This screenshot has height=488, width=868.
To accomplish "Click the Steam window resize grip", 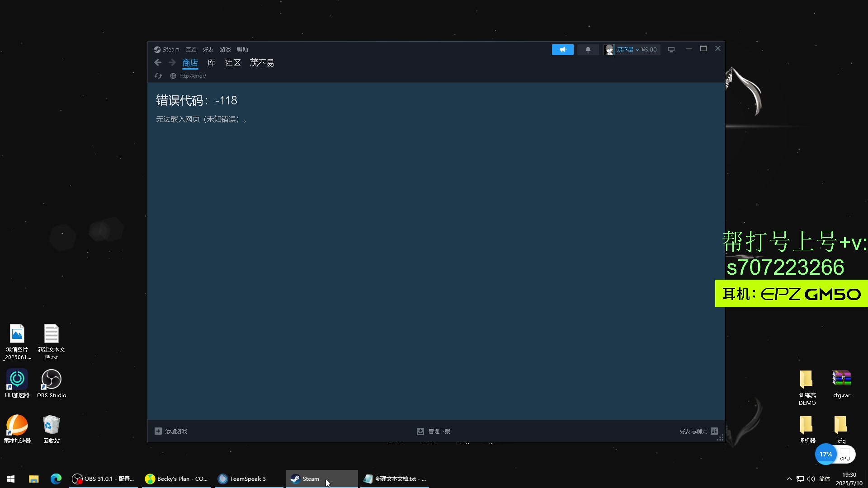I will tap(721, 438).
